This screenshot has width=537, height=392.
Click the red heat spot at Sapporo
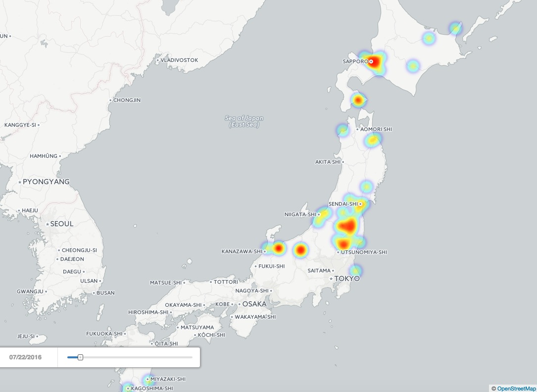375,62
